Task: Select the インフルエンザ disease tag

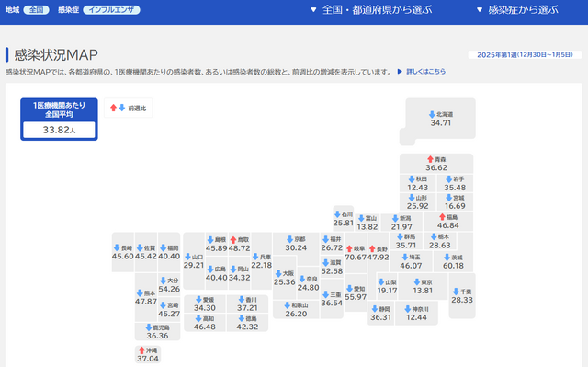Action: pos(111,10)
